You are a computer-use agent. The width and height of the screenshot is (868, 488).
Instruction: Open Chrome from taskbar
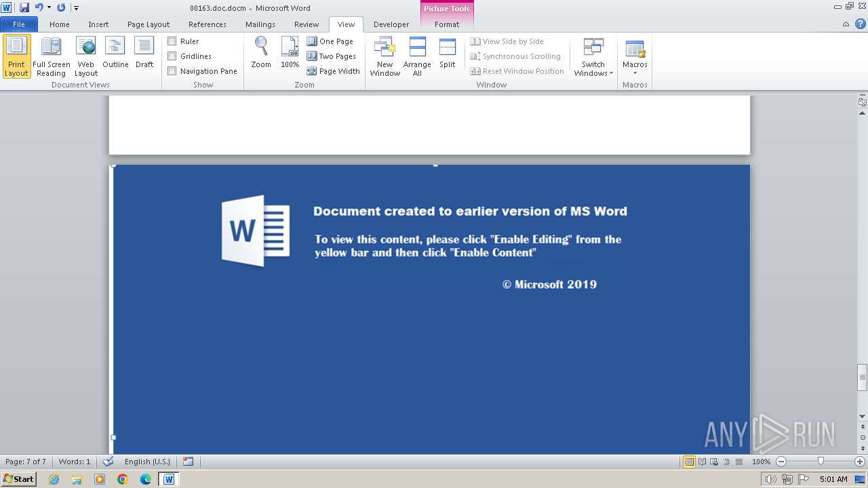click(123, 479)
